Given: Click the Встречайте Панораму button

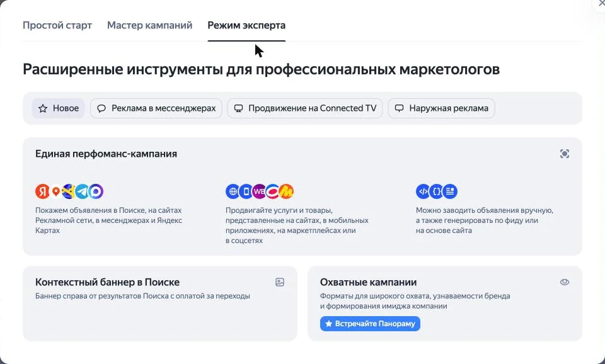Looking at the screenshot, I should click(370, 324).
